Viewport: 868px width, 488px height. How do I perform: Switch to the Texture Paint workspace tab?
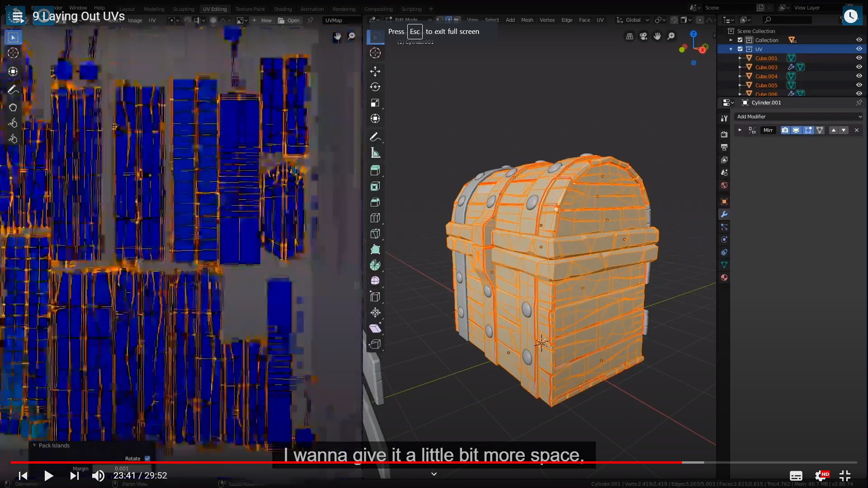[x=250, y=9]
